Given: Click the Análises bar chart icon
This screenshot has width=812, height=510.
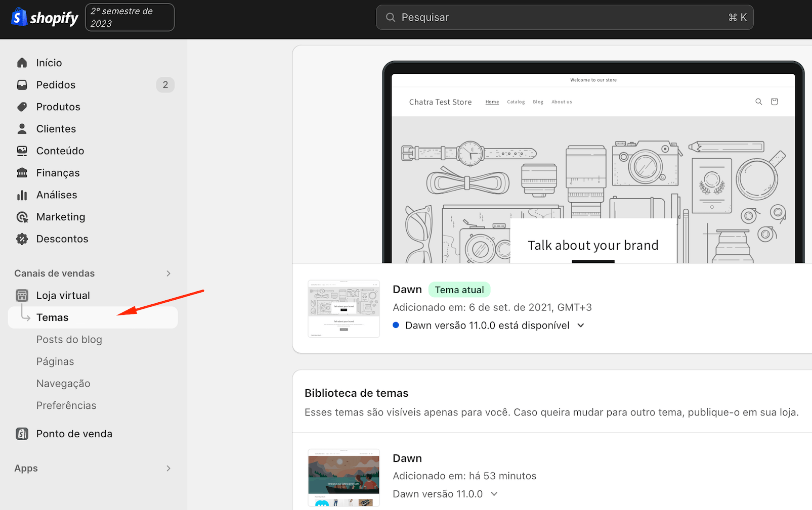Looking at the screenshot, I should click(x=22, y=195).
